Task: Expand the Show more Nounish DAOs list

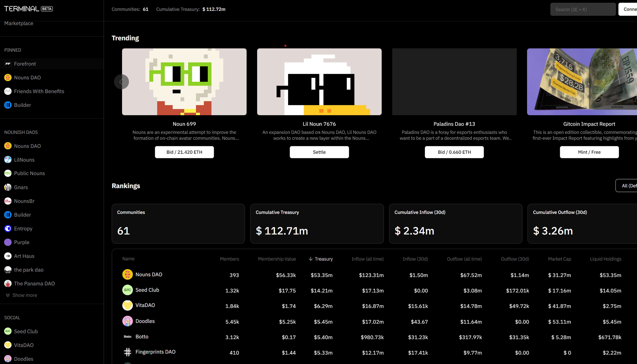Action: [22, 295]
